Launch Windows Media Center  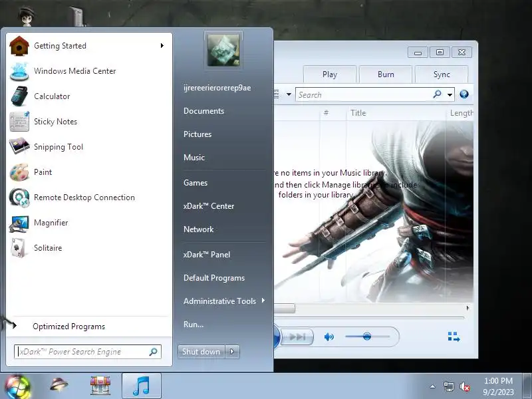coord(88,71)
